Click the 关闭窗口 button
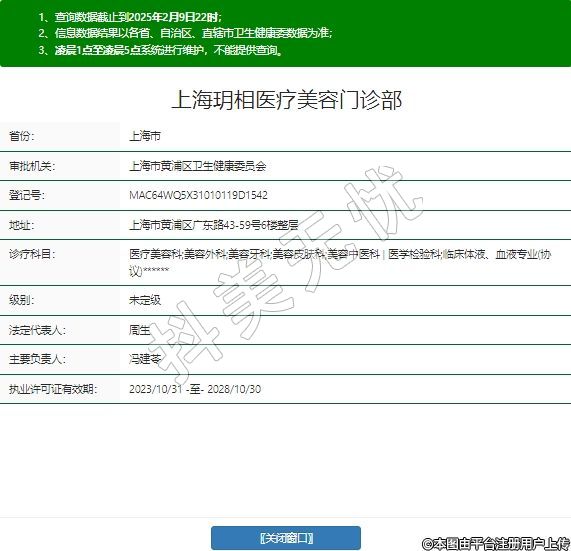The height and width of the screenshot is (551, 571). coord(286,538)
